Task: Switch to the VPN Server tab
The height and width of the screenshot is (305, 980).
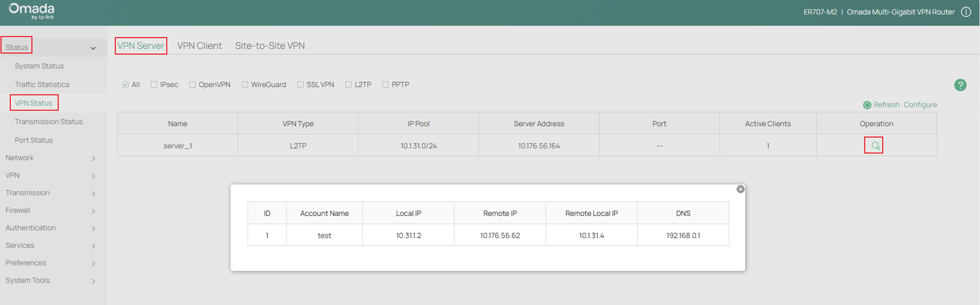Action: coord(141,46)
